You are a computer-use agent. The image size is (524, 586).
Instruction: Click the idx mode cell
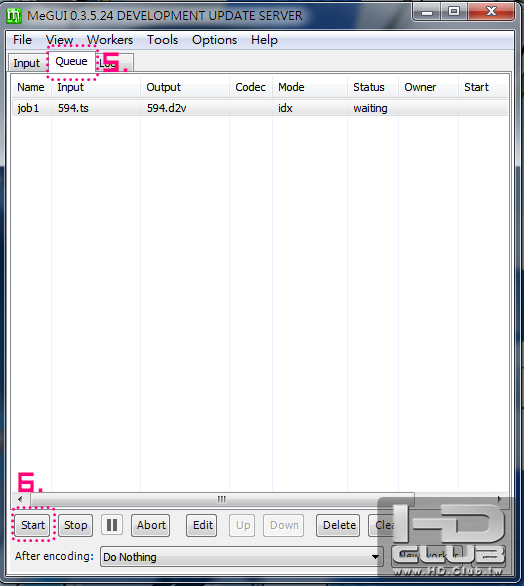pos(285,108)
